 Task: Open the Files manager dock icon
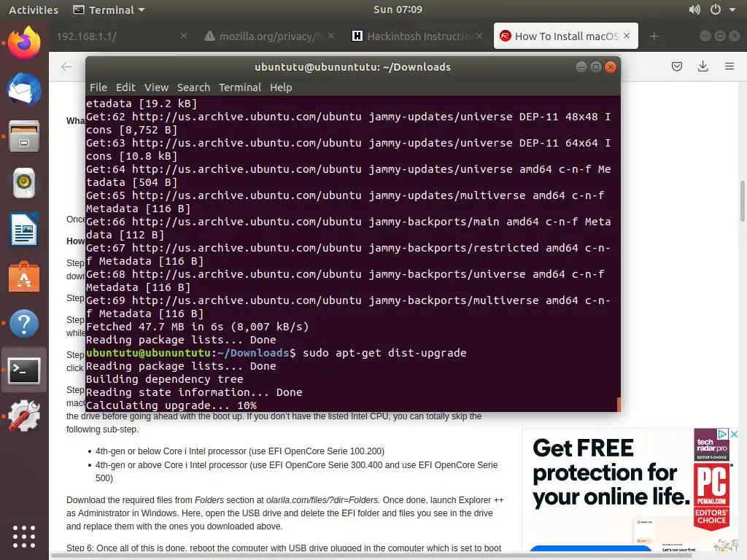coord(24,136)
